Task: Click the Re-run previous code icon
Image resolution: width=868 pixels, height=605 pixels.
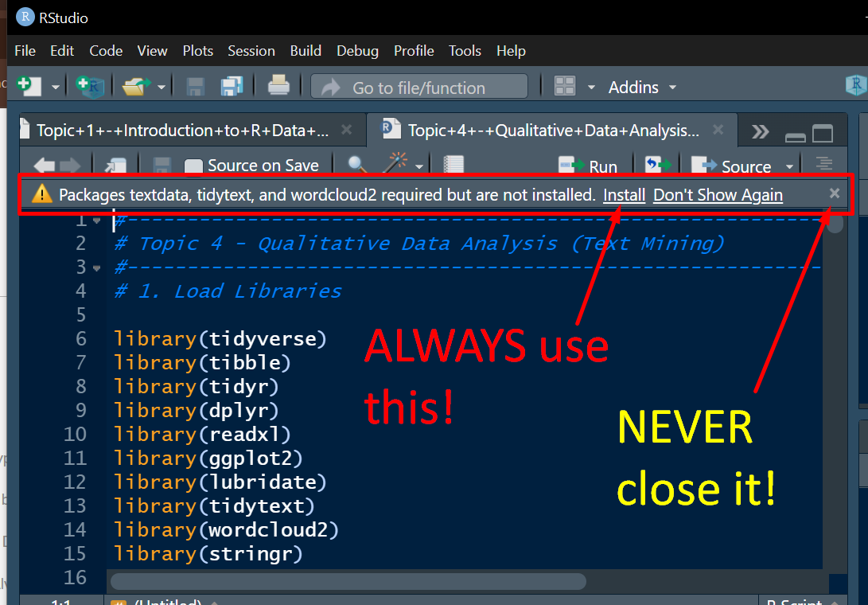Action: click(x=658, y=165)
